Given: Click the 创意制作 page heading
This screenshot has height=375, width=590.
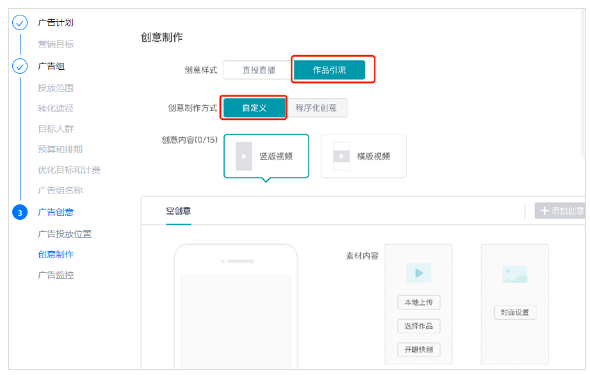Looking at the screenshot, I should click(162, 37).
